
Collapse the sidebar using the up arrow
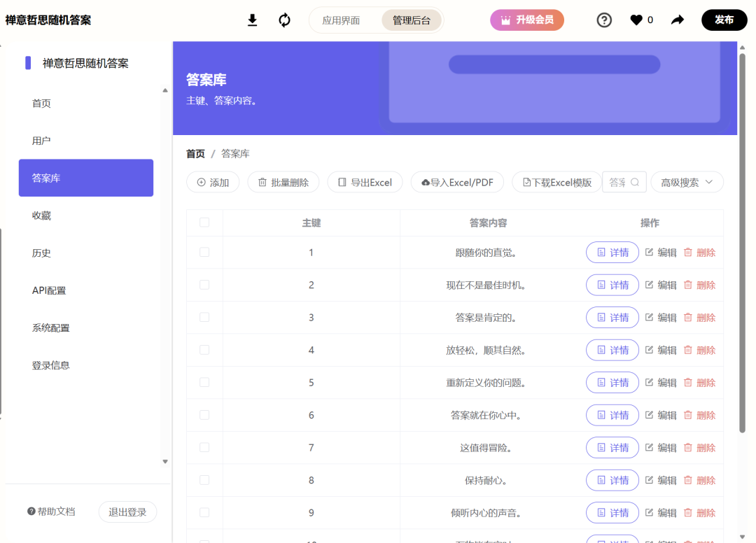pyautogui.click(x=165, y=90)
